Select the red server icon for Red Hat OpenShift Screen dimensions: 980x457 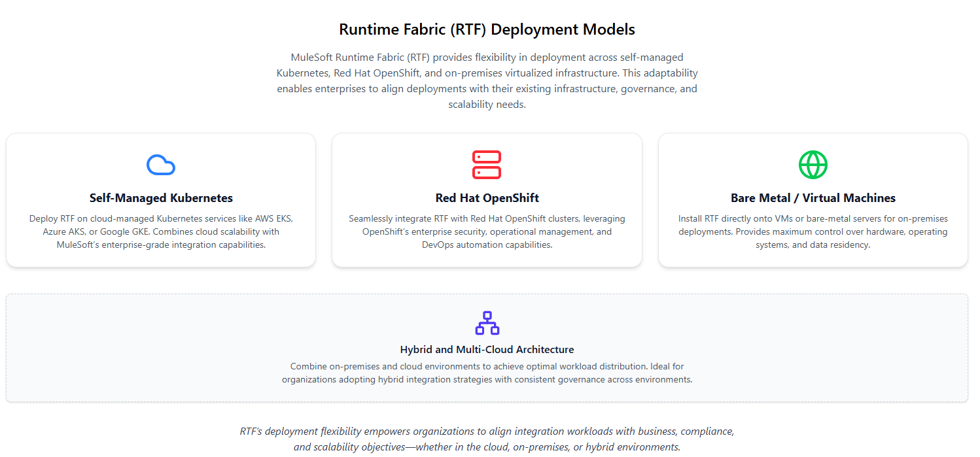click(487, 165)
